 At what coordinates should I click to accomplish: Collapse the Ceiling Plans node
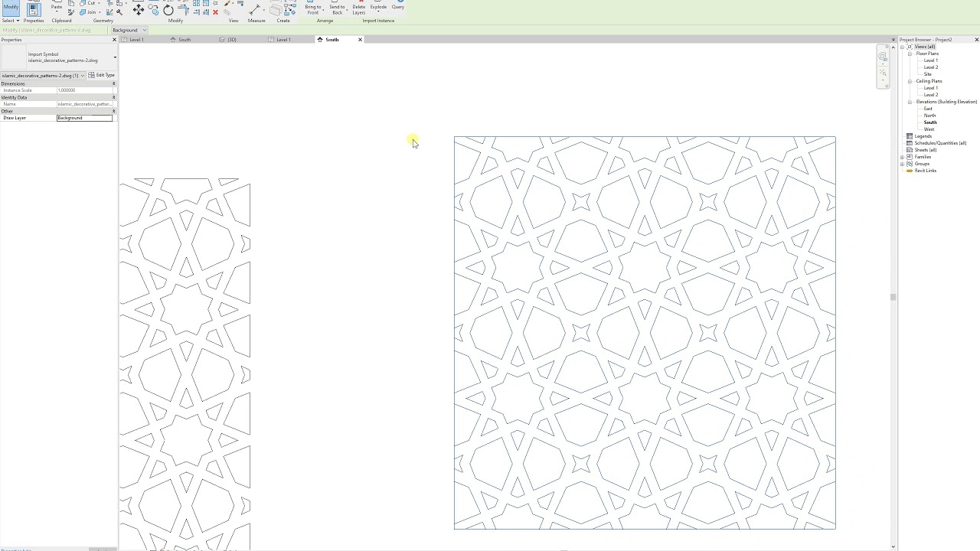[x=910, y=81]
